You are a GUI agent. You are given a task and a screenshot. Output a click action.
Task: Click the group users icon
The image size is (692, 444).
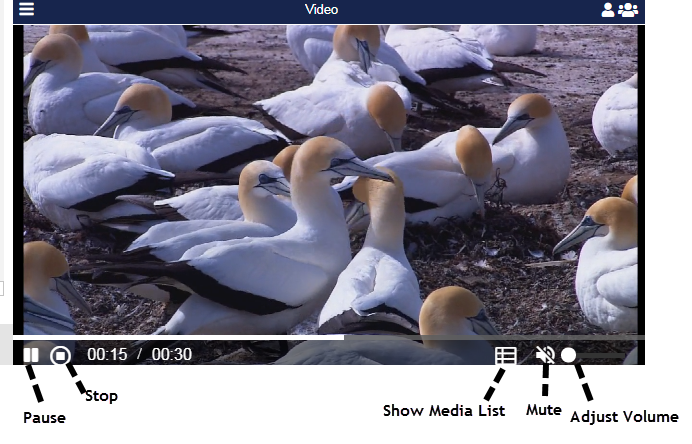point(628,10)
